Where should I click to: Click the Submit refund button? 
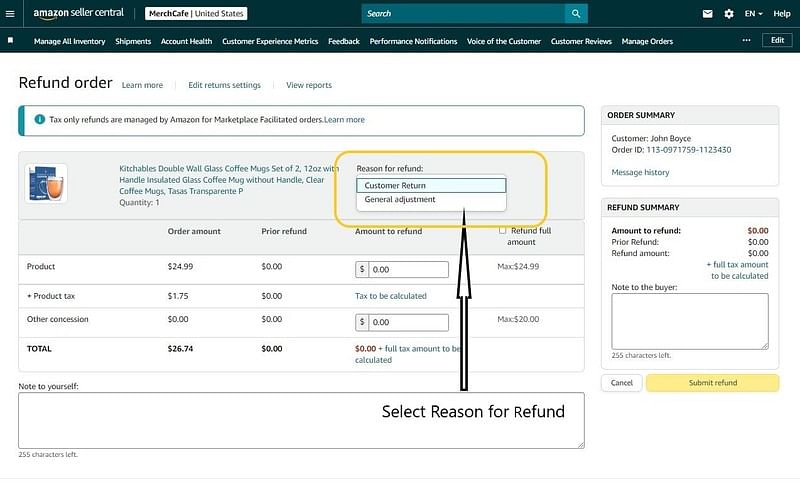[713, 383]
